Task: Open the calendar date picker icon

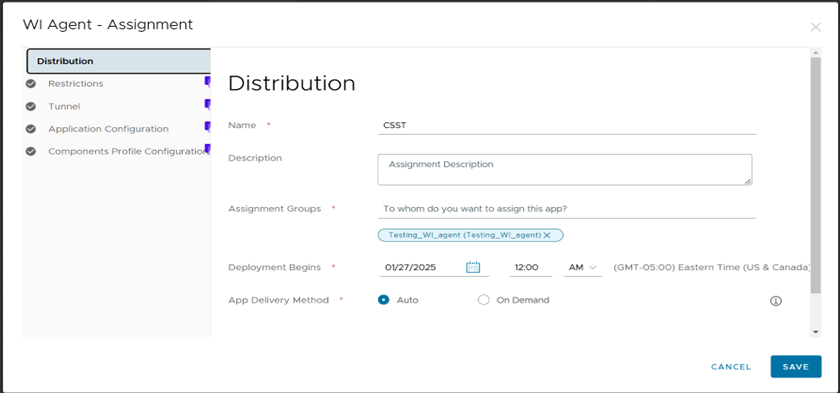Action: pyautogui.click(x=472, y=267)
